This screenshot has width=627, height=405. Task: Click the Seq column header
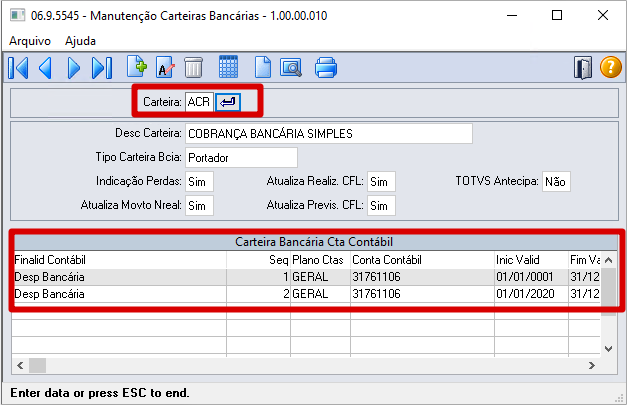(x=259, y=260)
